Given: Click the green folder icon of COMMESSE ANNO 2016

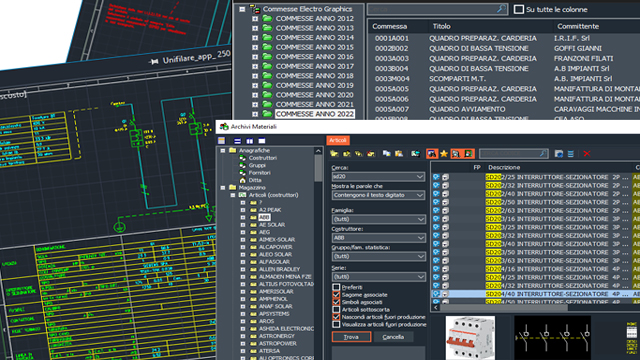Looking at the screenshot, I should [267, 56].
